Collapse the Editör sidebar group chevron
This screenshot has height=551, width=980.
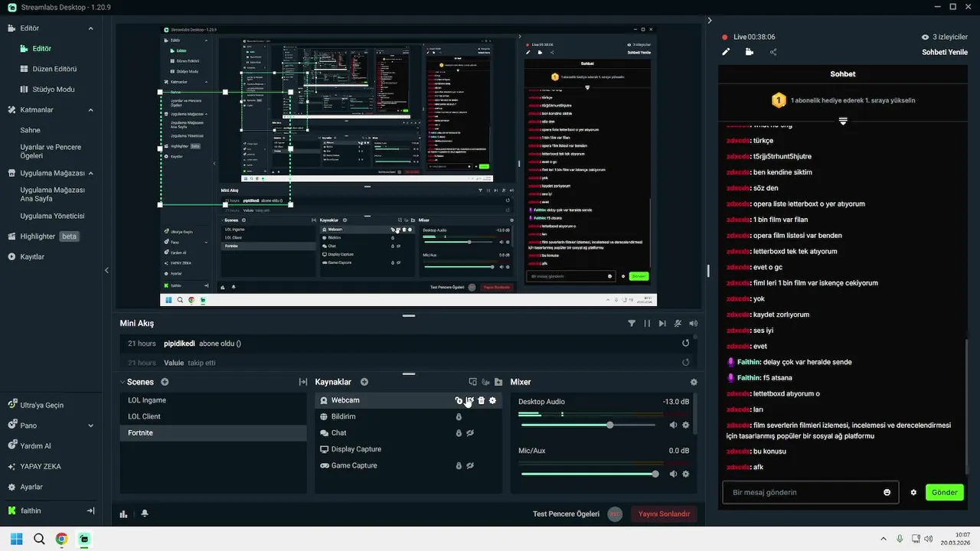pos(90,28)
